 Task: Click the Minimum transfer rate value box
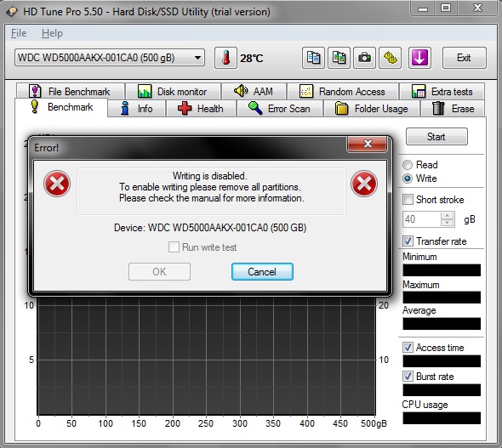pos(442,269)
